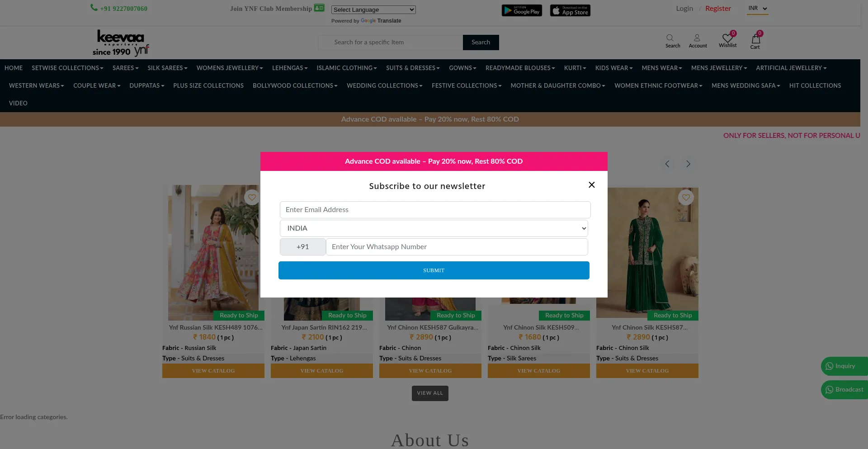Click the VIEW ALL button
The width and height of the screenshot is (868, 449).
430,393
